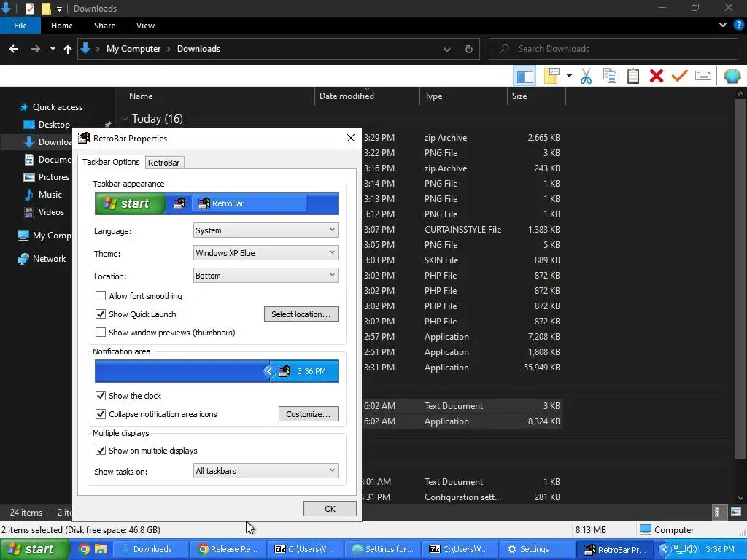Image resolution: width=747 pixels, height=560 pixels.
Task: Click the Select location... button
Action: coord(301,314)
